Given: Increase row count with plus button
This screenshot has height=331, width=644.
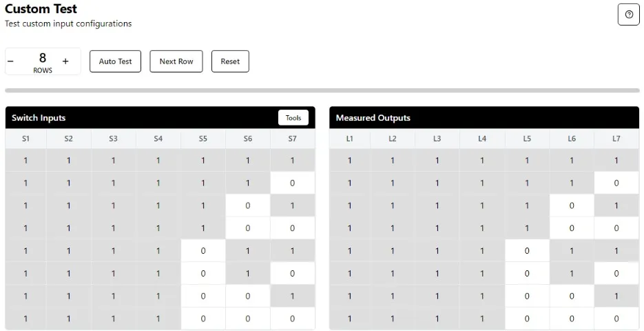Looking at the screenshot, I should coord(65,61).
